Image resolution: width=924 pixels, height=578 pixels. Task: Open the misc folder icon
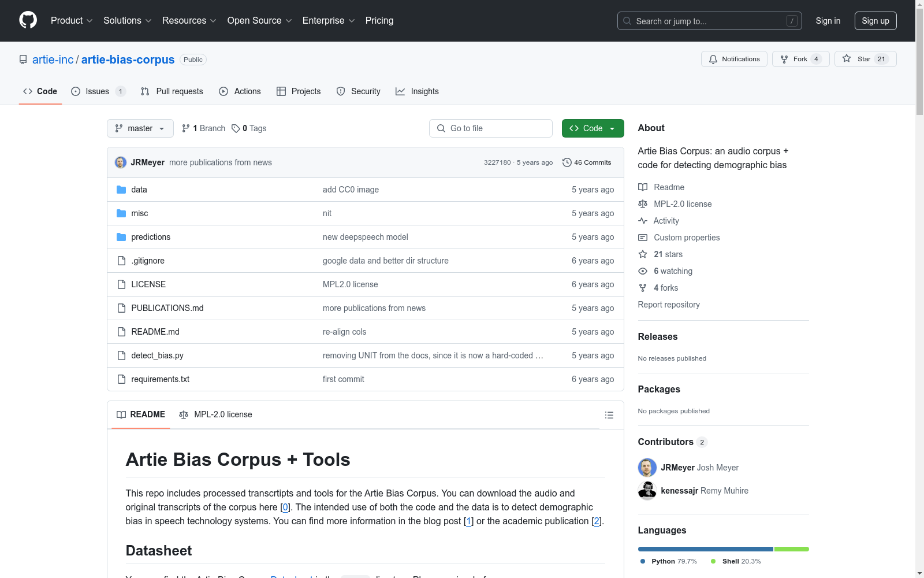121,213
